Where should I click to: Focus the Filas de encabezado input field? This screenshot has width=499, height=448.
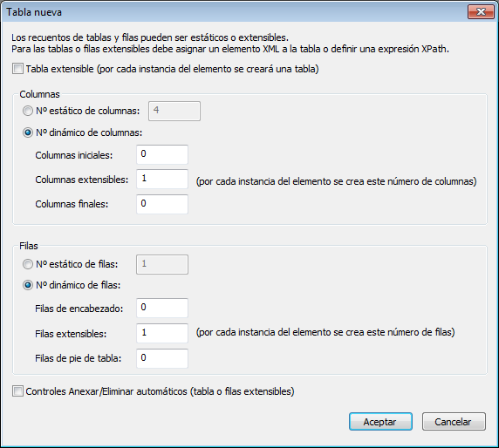tap(162, 308)
